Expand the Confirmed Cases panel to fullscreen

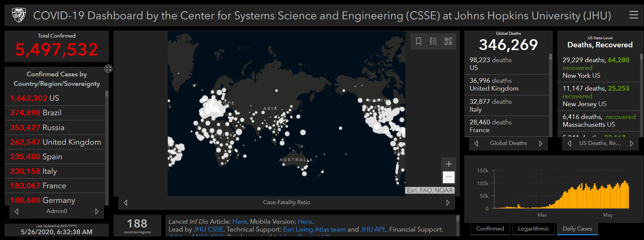pos(108,69)
